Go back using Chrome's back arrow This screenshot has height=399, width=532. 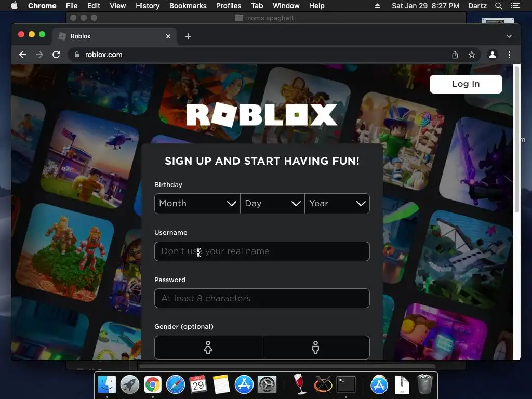pos(23,55)
